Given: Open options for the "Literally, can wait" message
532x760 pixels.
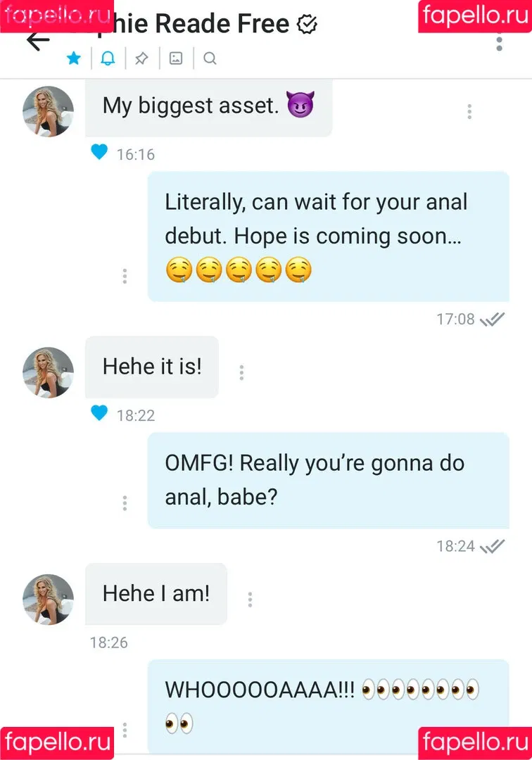Looking at the screenshot, I should (x=125, y=276).
